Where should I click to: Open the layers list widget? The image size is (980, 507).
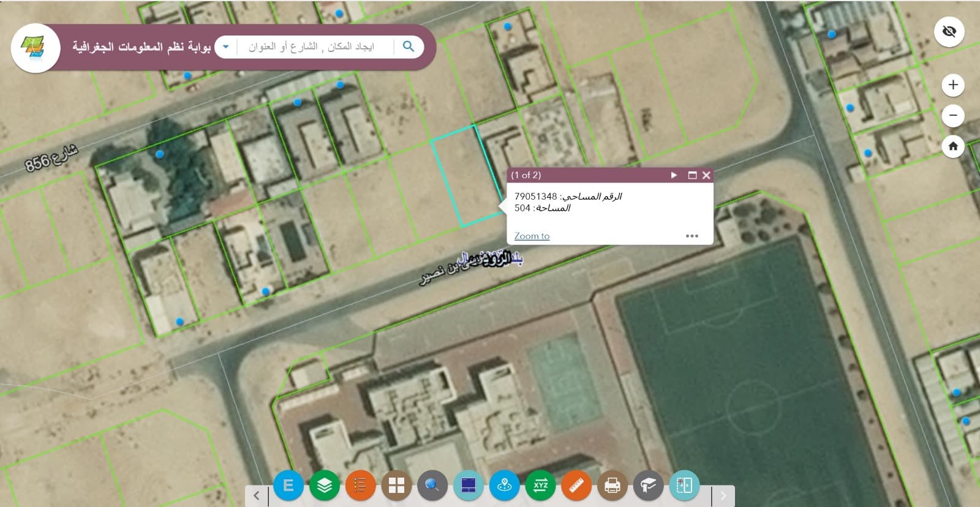pos(325,486)
